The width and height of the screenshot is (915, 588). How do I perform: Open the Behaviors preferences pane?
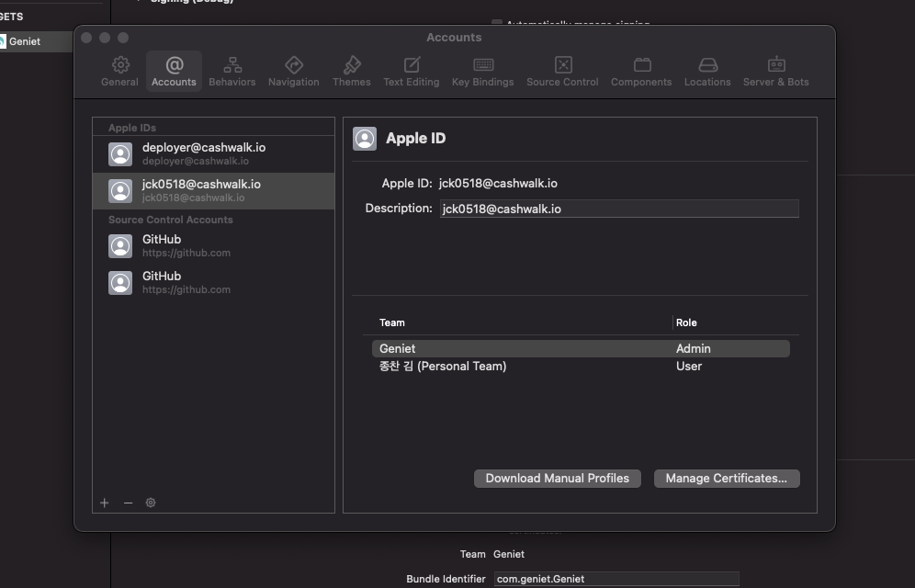click(x=232, y=71)
